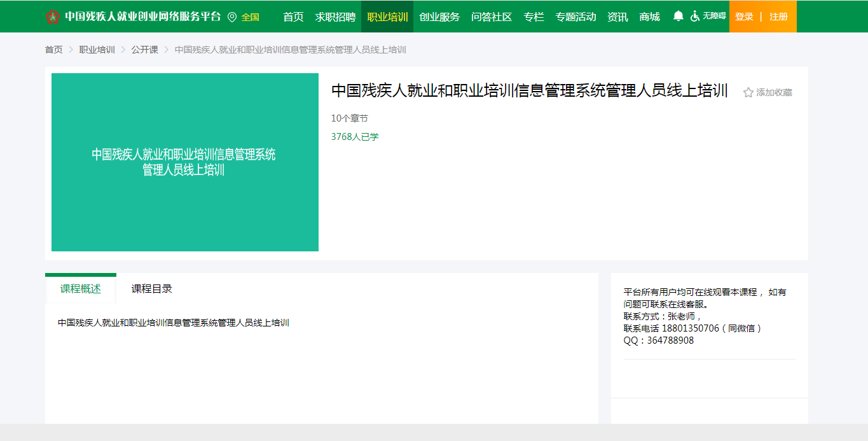Navigate to 问答社区

click(492, 17)
